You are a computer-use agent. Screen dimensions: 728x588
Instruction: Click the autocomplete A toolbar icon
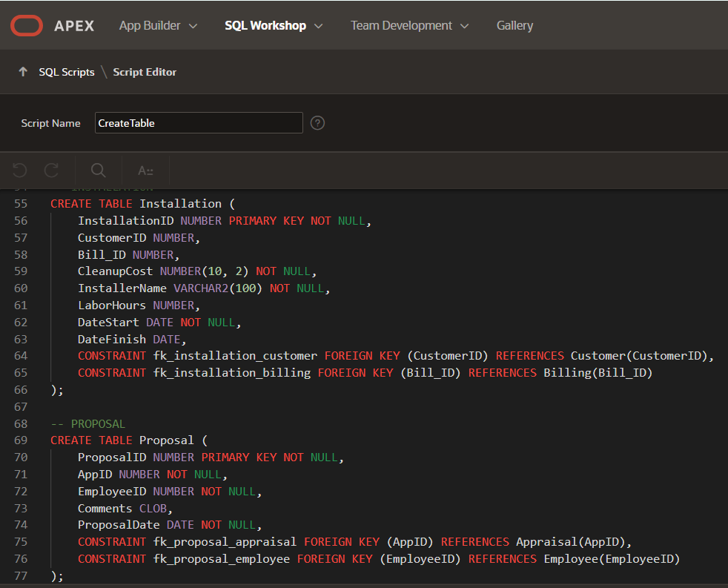[x=145, y=171]
